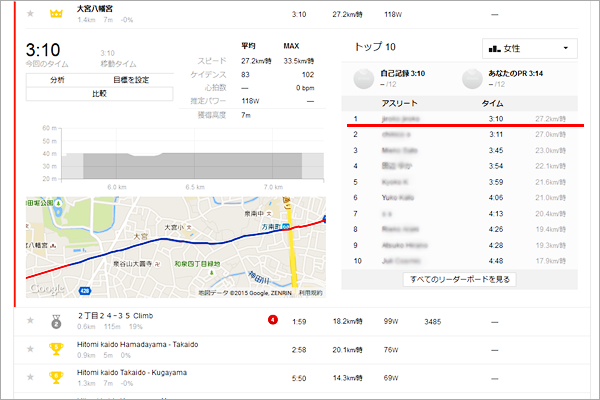Click the 自己記録 avatar thumbnail
The height and width of the screenshot is (400, 600).
(x=363, y=78)
